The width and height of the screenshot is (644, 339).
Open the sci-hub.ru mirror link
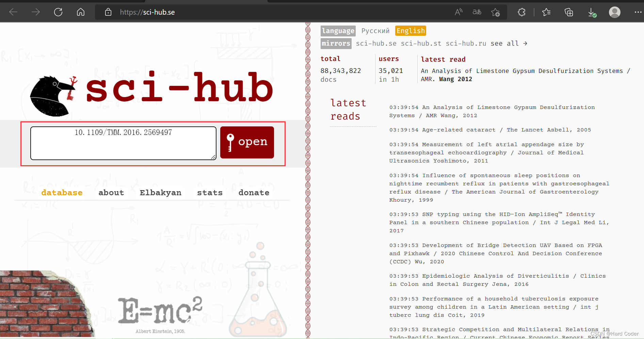(x=466, y=43)
